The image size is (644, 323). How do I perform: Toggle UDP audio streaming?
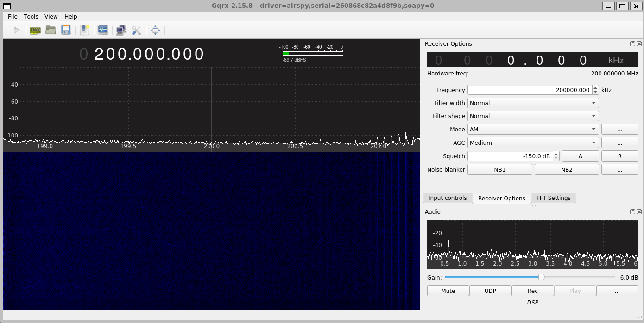(490, 291)
